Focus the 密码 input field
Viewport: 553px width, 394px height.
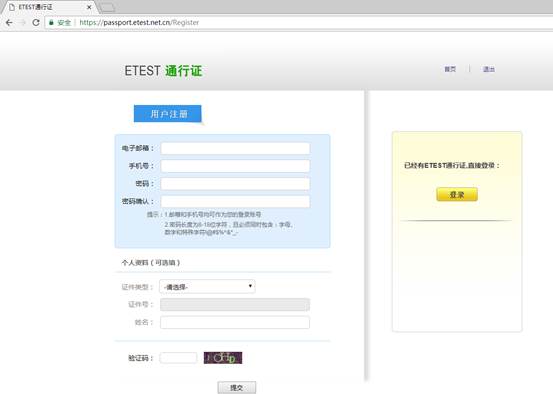pyautogui.click(x=235, y=184)
